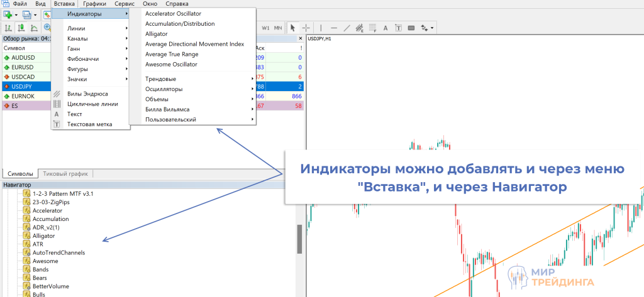644x297 pixels.
Task: Close the Market Watch panel
Action: coord(301,38)
